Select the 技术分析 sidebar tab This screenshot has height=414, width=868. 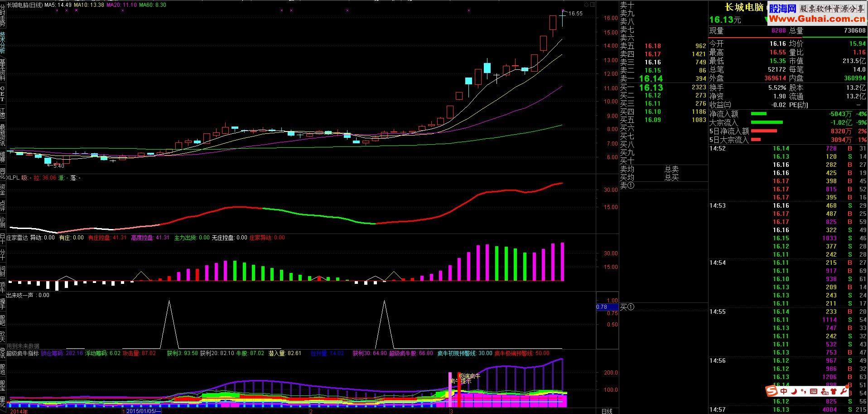(x=3, y=43)
